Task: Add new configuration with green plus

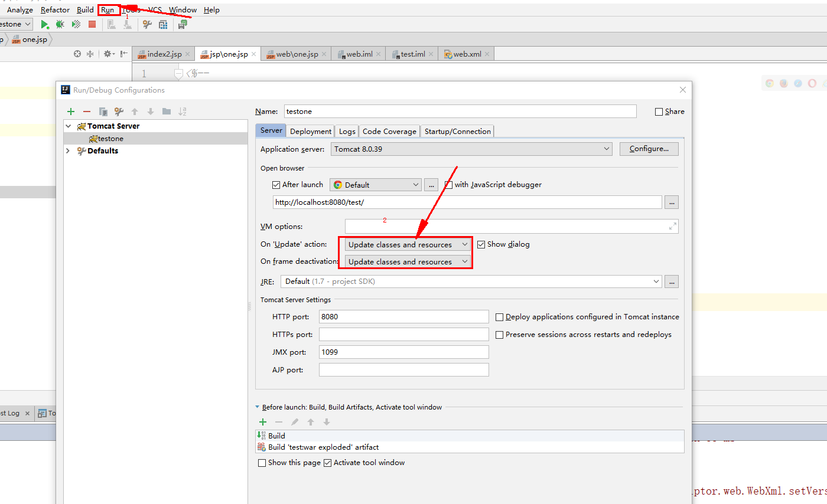Action: [x=71, y=112]
